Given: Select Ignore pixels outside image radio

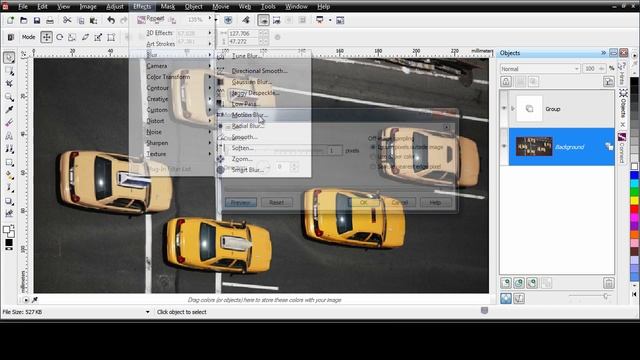Looking at the screenshot, I should (373, 147).
